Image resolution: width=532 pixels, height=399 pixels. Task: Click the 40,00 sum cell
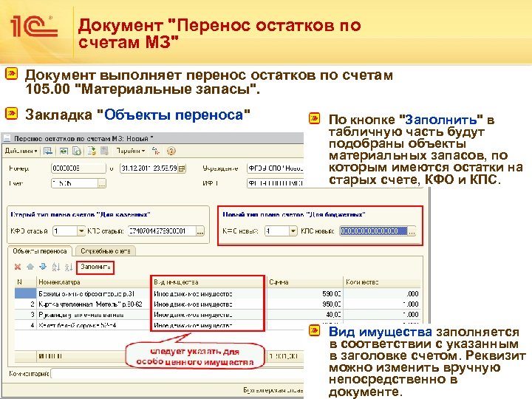pyautogui.click(x=304, y=315)
